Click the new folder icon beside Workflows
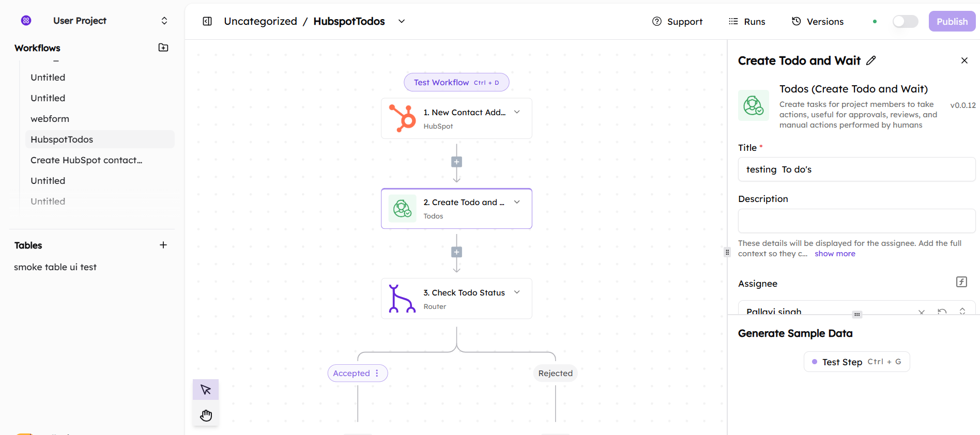The height and width of the screenshot is (435, 980). tap(163, 48)
